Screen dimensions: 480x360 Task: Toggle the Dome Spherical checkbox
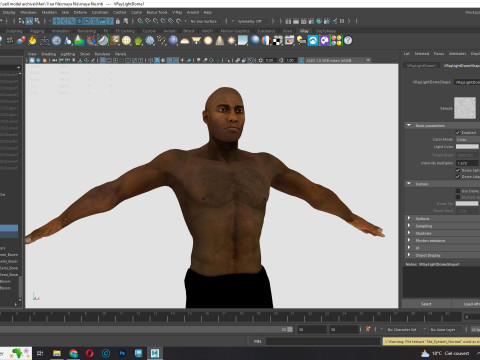[458, 170]
